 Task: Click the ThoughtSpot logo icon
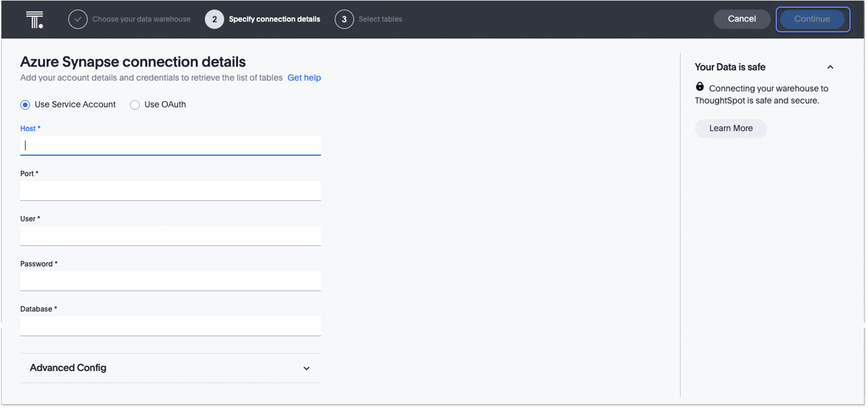(35, 19)
